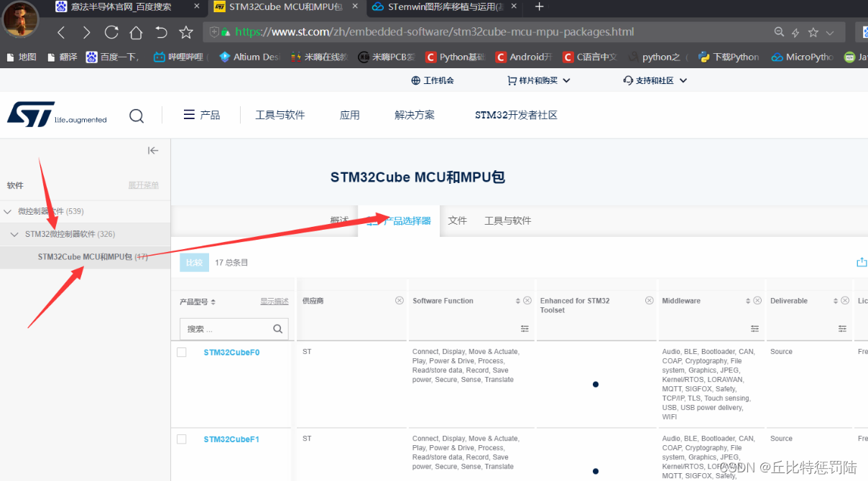This screenshot has width=868, height=481.
Task: Open the 百度一下 bookmark
Action: click(112, 57)
